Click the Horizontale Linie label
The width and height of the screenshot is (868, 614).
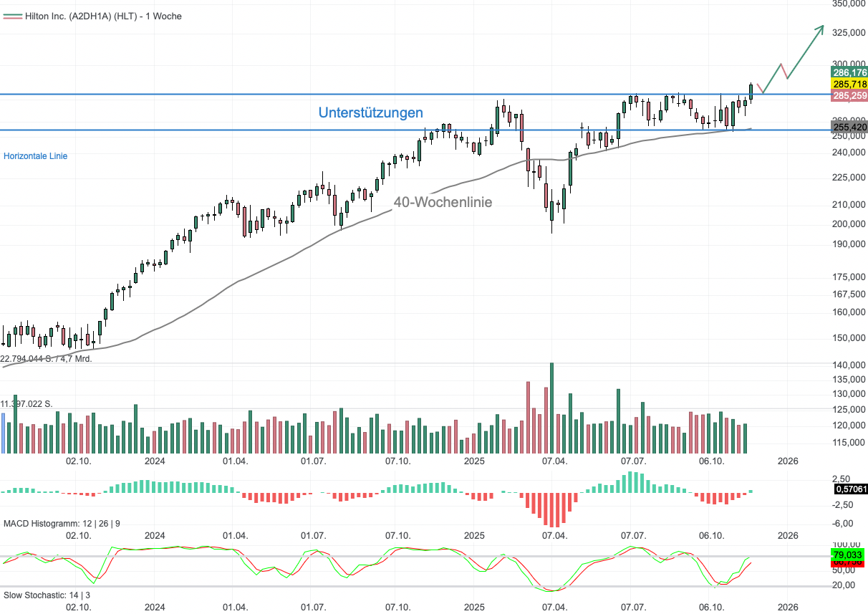pos(34,156)
